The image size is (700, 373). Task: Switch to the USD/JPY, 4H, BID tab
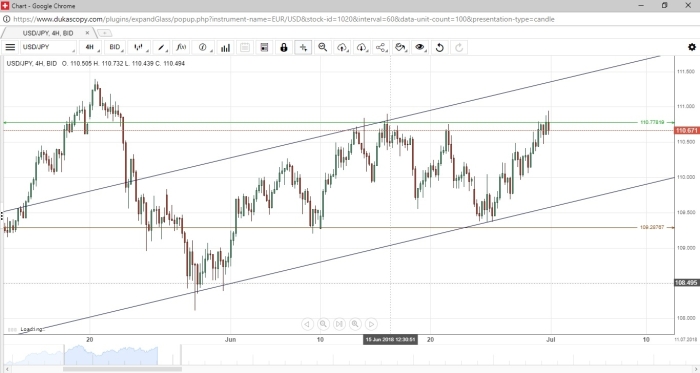tap(48, 33)
